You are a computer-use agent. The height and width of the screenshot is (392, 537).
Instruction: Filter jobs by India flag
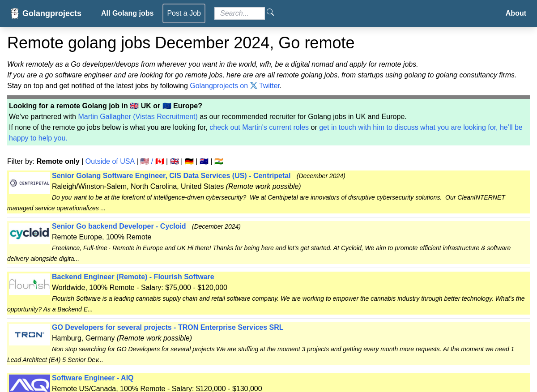pos(219,162)
